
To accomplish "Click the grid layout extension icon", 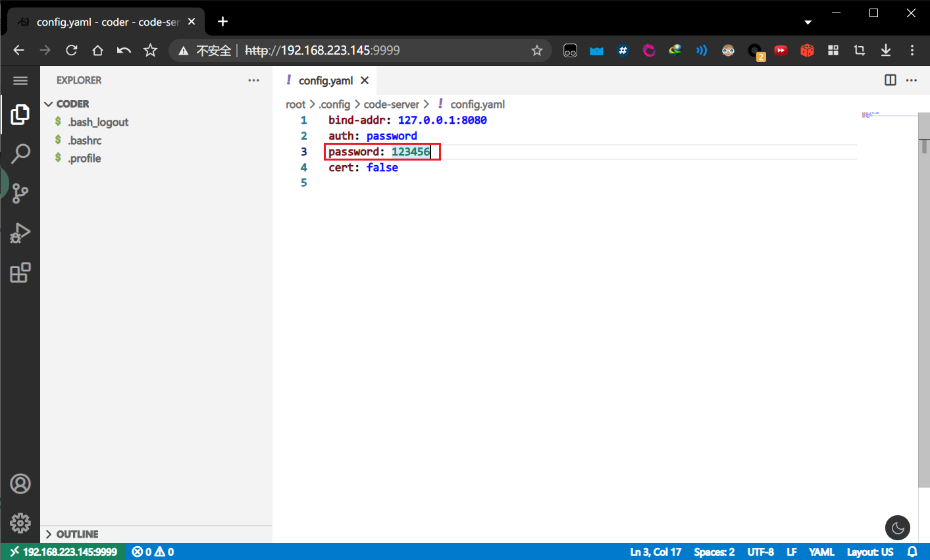I will [x=833, y=50].
